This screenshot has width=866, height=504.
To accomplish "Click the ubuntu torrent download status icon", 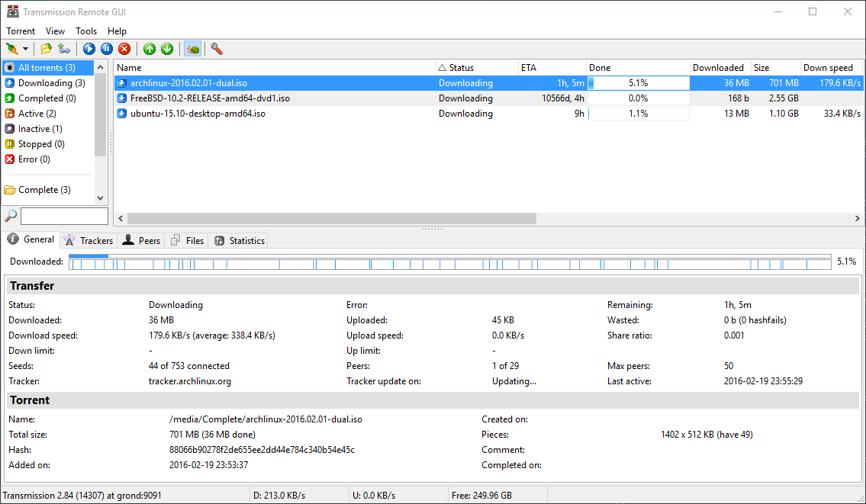I will point(122,114).
